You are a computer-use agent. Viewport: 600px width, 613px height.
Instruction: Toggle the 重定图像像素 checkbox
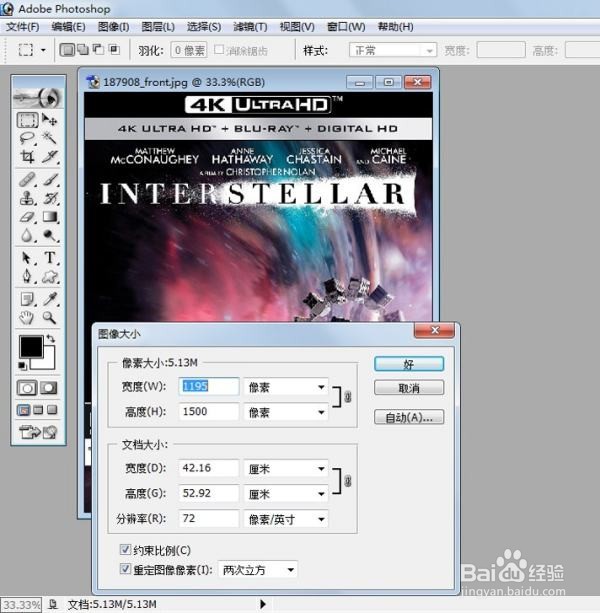click(125, 569)
